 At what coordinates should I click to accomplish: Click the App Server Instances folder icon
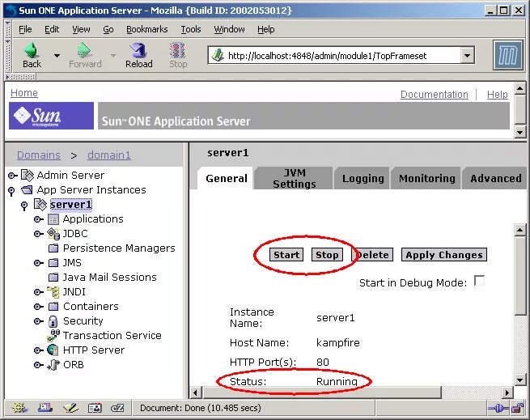(x=27, y=189)
